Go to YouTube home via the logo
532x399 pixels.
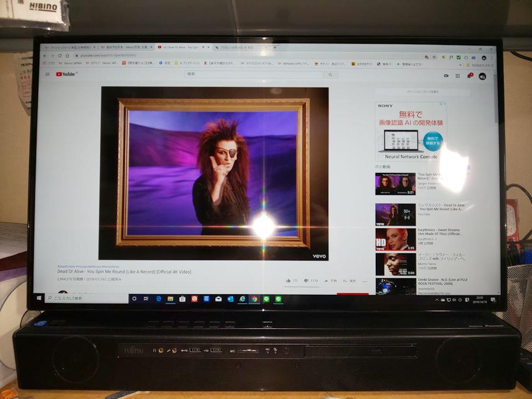tap(66, 74)
